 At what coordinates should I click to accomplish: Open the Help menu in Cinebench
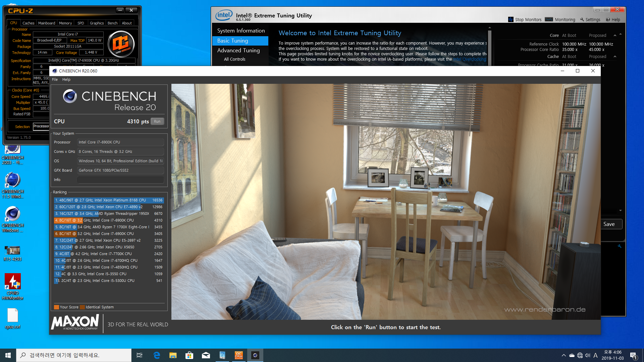tap(66, 79)
